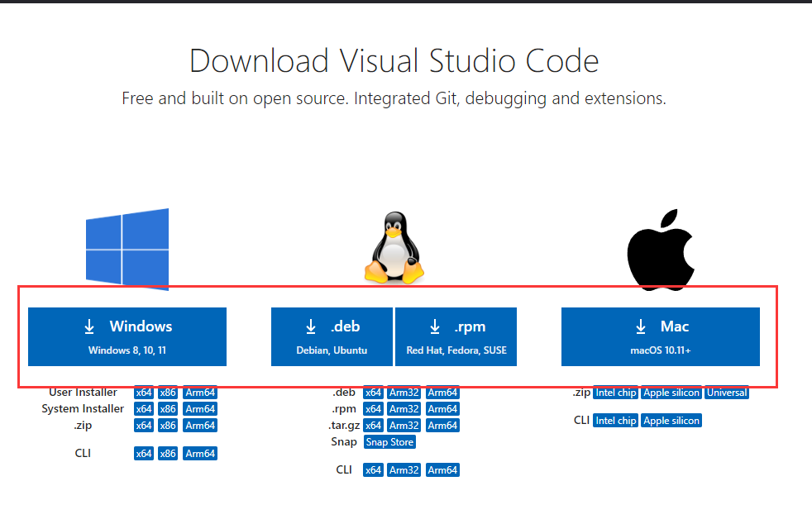This screenshot has width=812, height=524.
Task: Choose x64 Windows .zip download
Action: coord(143,426)
